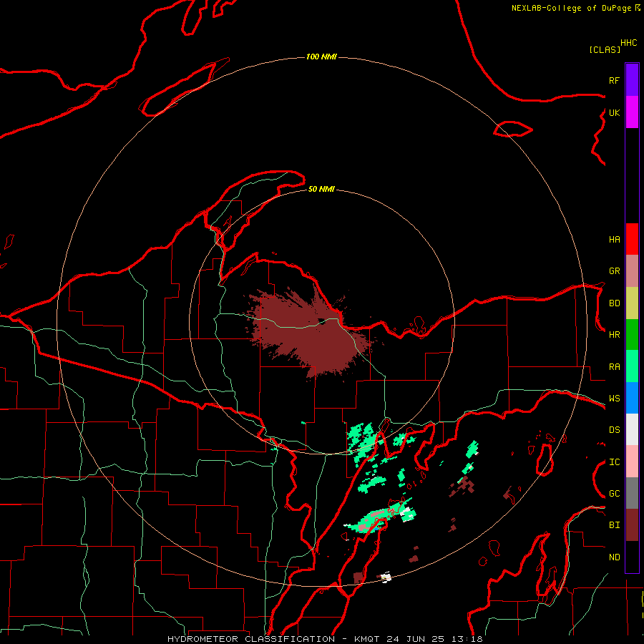Click the 'BI' legend label
Viewport: 644px width, 644px height.
pos(614,525)
